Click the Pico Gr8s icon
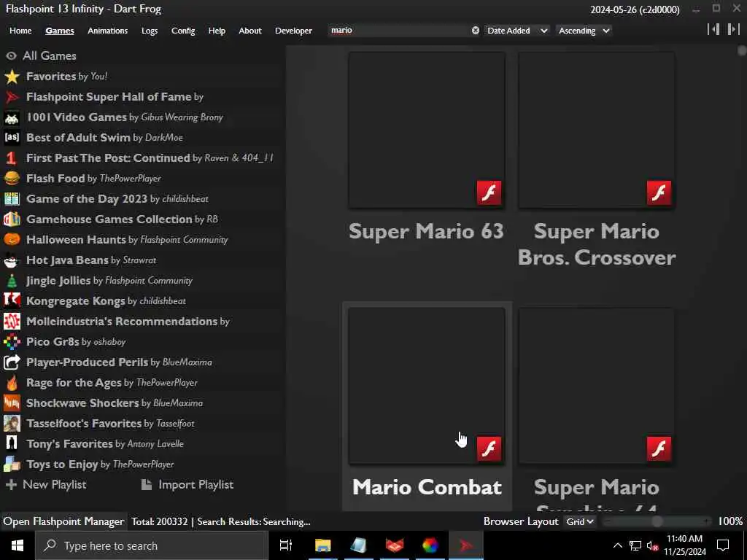The width and height of the screenshot is (747, 560). [x=12, y=341]
